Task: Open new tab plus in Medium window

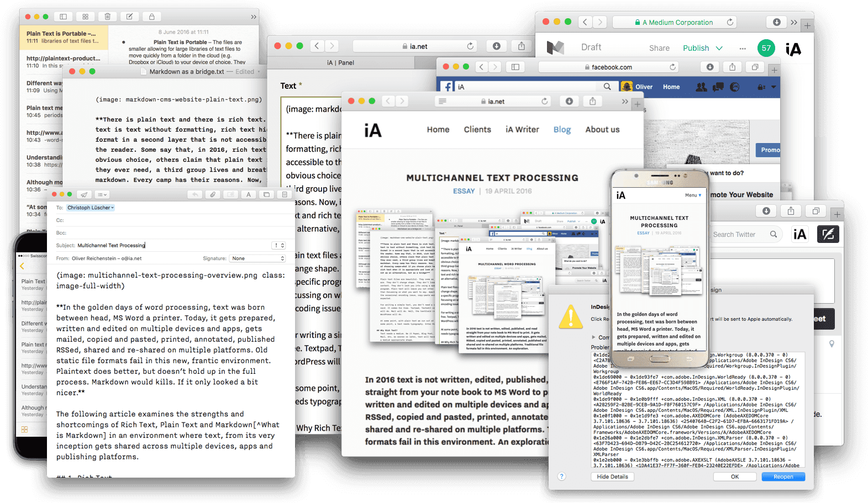Action: [808, 25]
